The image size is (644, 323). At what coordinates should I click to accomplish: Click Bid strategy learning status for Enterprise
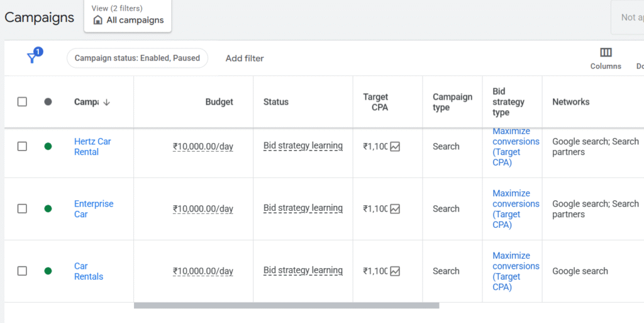tap(303, 208)
